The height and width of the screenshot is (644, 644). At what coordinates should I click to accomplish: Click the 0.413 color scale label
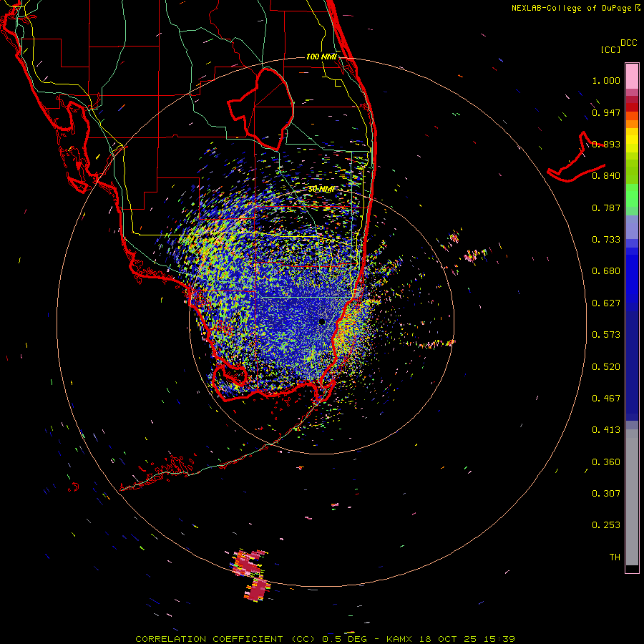[606, 430]
